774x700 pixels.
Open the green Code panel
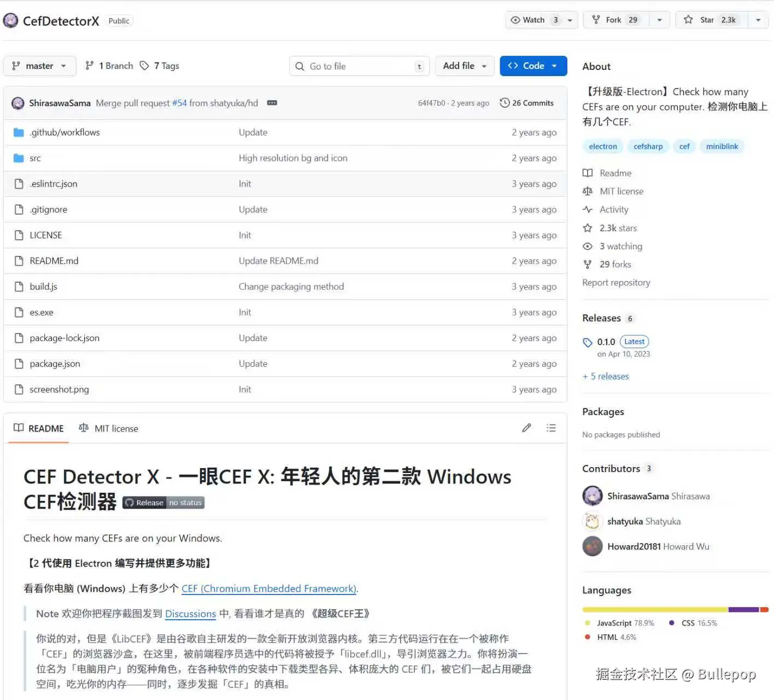(533, 66)
